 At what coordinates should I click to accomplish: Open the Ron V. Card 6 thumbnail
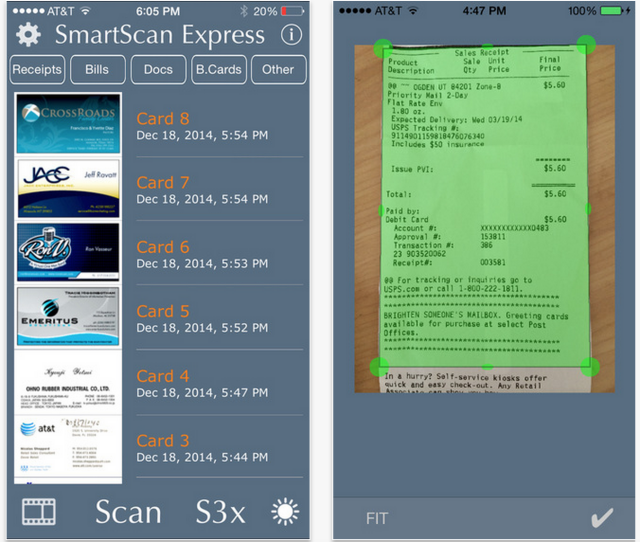[x=68, y=252]
